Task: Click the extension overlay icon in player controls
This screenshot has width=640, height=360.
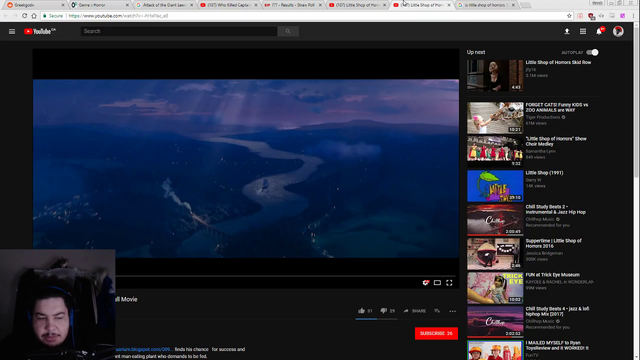Action: click(x=426, y=283)
